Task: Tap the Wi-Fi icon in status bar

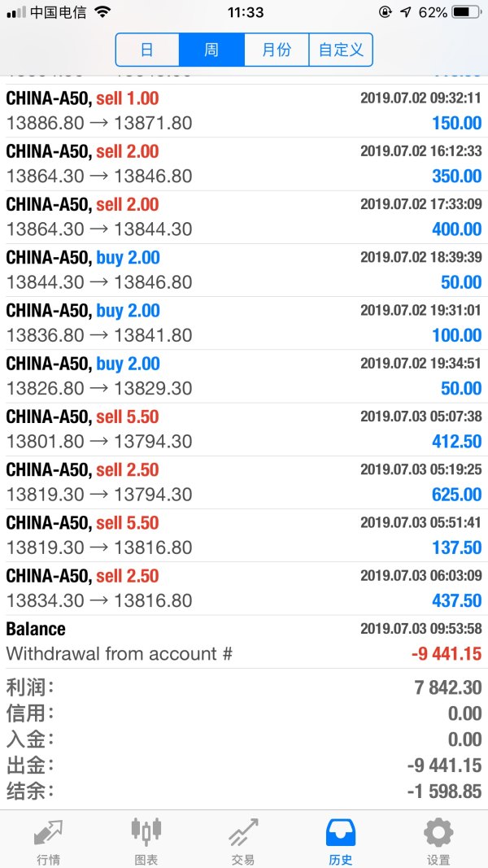Action: coord(102,12)
